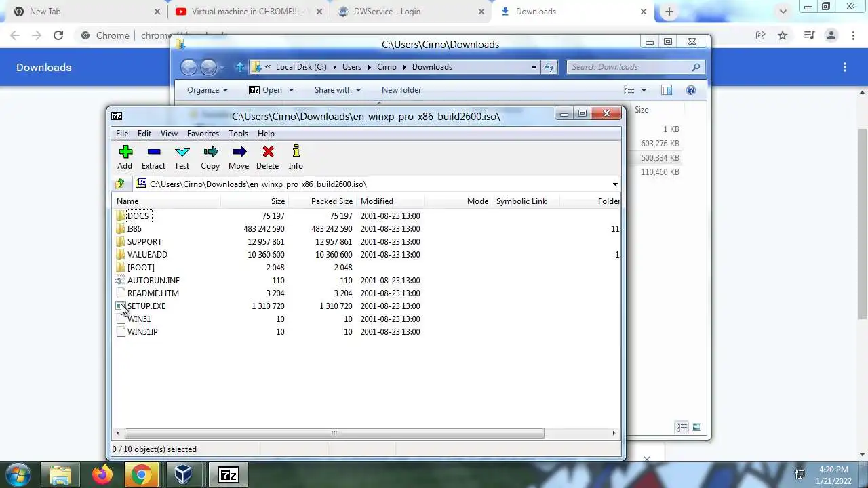Click New folder in Explorer

click(401, 90)
